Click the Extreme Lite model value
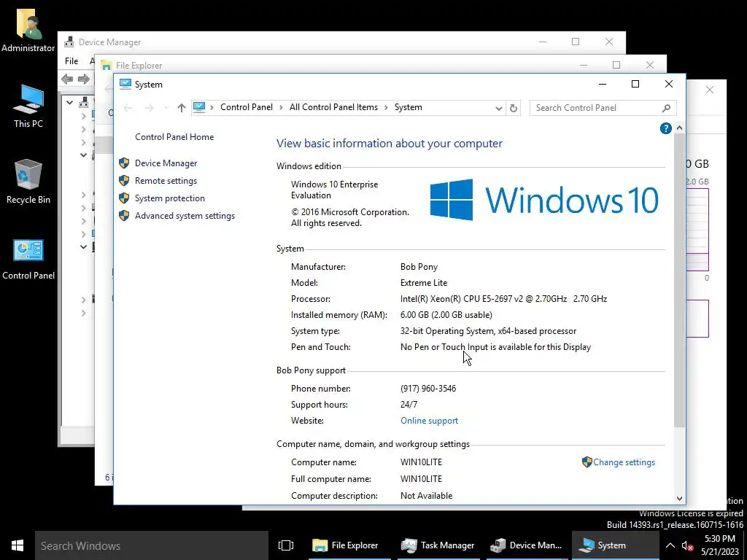The height and width of the screenshot is (560, 747). [424, 283]
